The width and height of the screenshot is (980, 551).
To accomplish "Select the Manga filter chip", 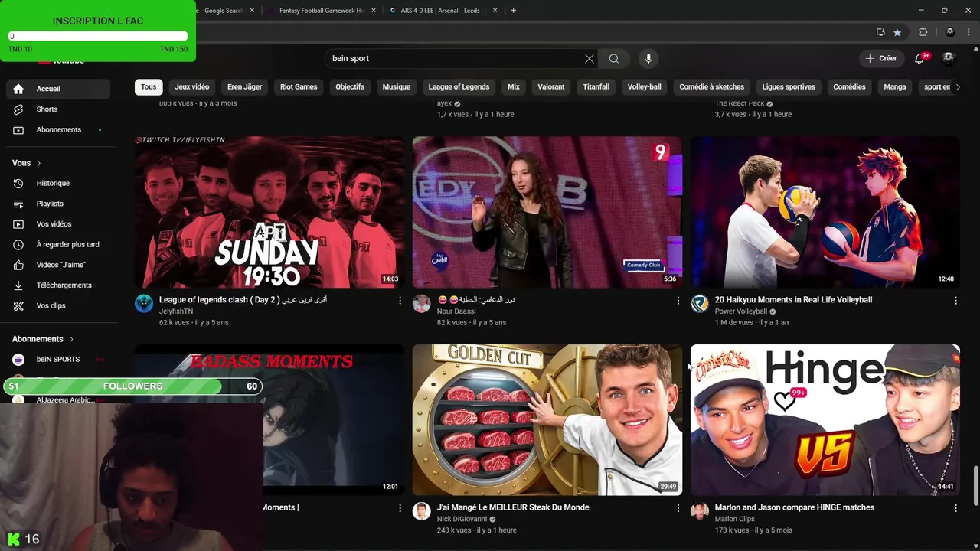I will tap(895, 87).
